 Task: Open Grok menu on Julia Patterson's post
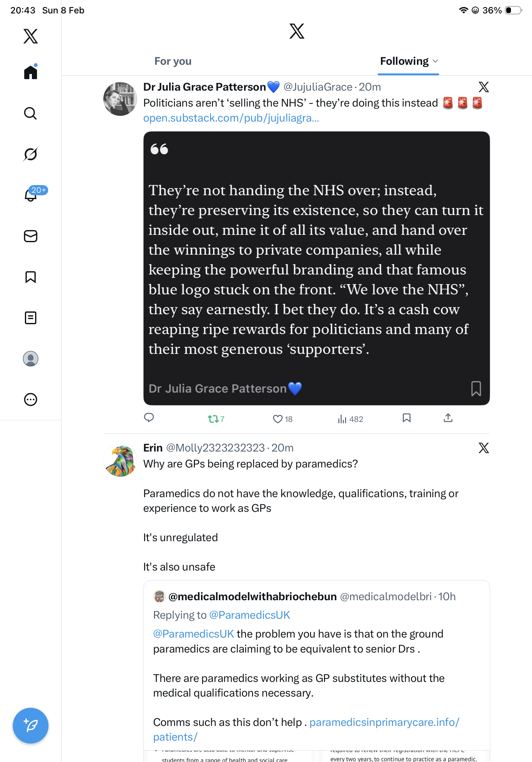pos(484,87)
